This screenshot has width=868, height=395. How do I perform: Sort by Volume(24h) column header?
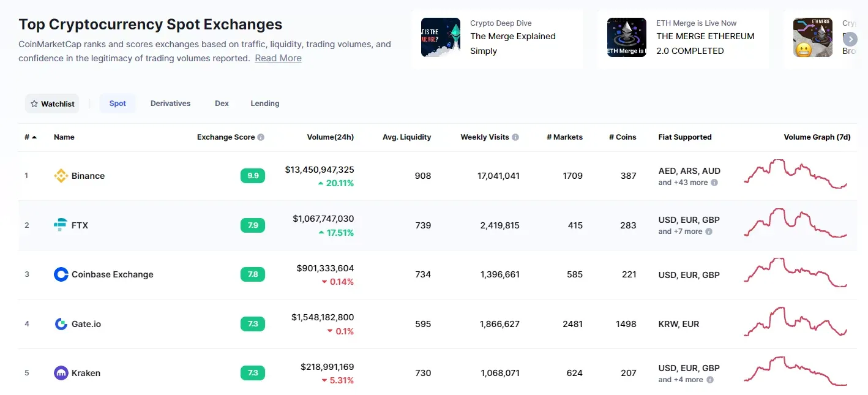(331, 137)
